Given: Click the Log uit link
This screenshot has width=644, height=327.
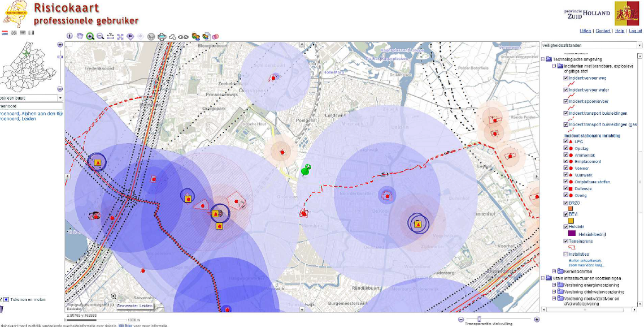Looking at the screenshot, I should coord(635,31).
